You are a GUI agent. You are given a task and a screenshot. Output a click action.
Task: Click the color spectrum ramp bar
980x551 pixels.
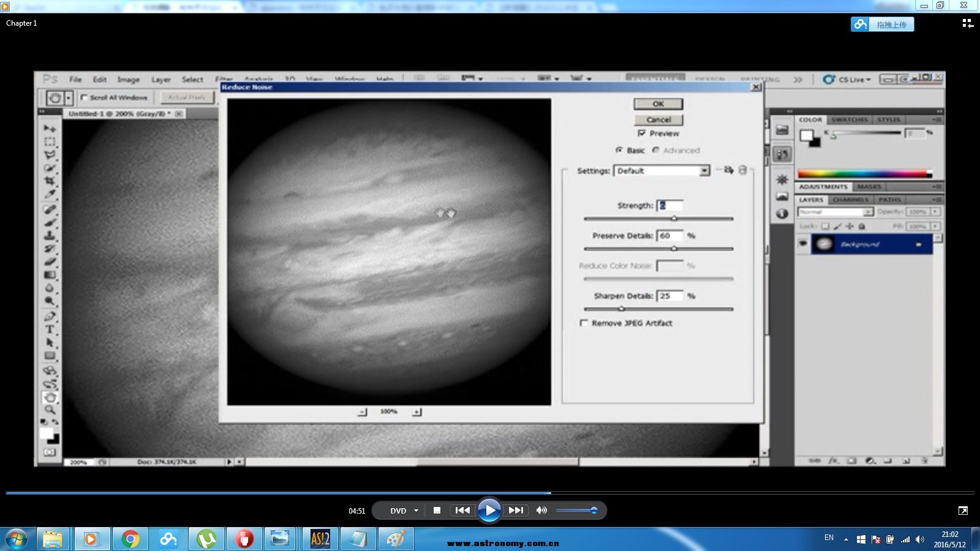864,174
